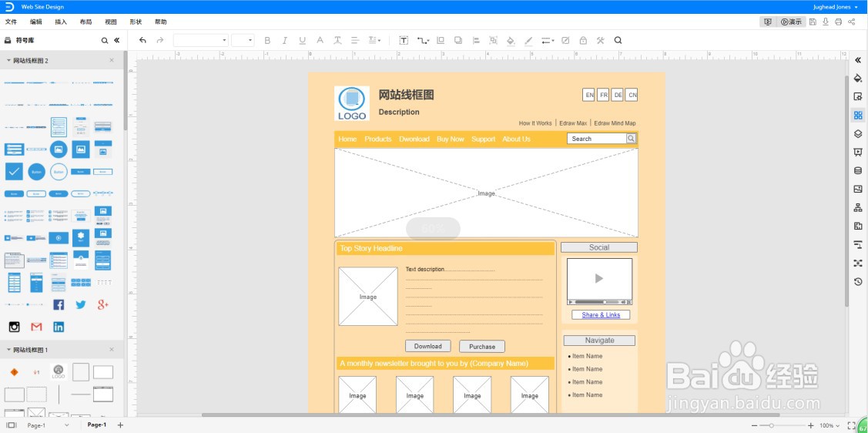Open the align shapes icon
868x433 pixels.
click(x=475, y=40)
